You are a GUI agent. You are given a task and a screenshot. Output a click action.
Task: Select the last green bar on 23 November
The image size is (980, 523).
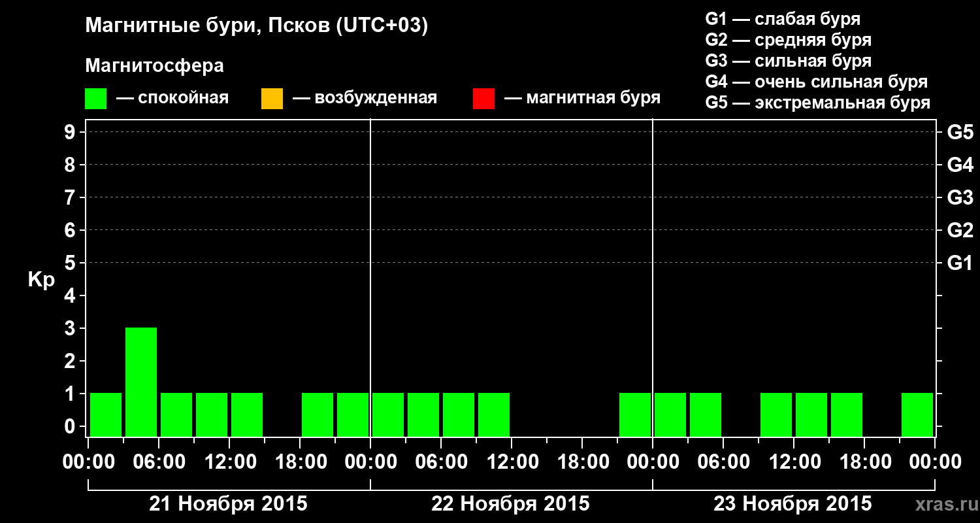pyautogui.click(x=917, y=414)
